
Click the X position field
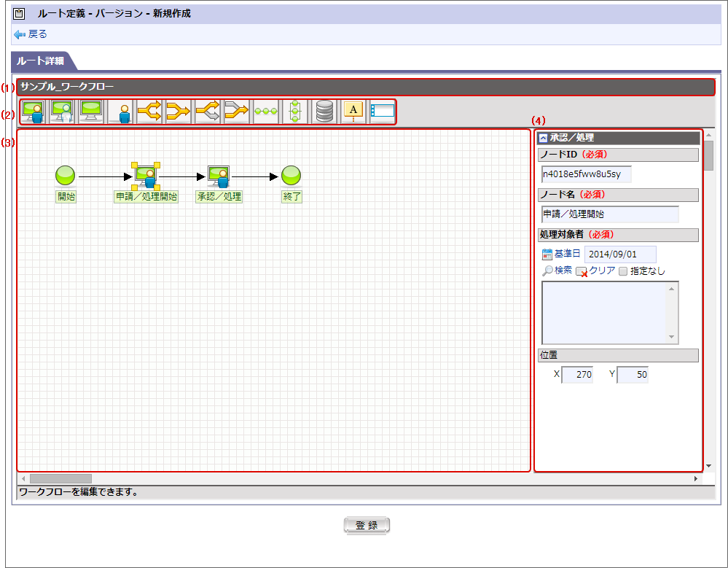coord(578,375)
